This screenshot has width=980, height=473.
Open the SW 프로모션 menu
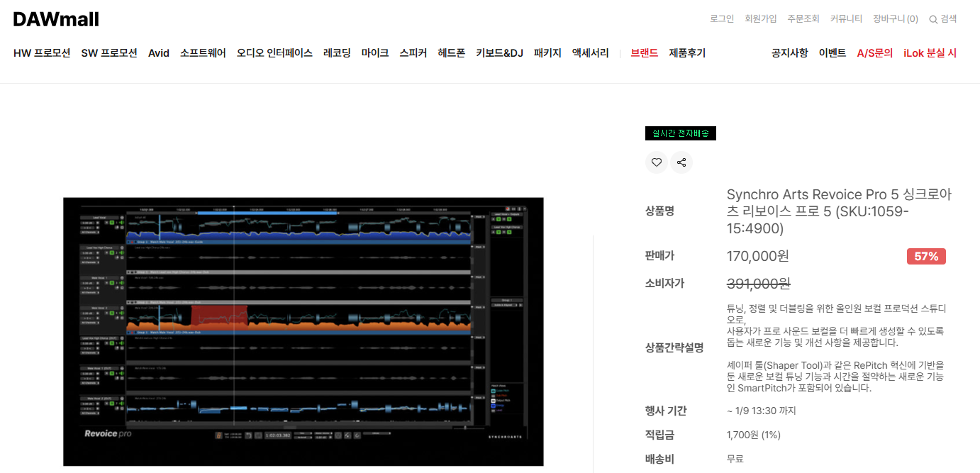coord(109,53)
